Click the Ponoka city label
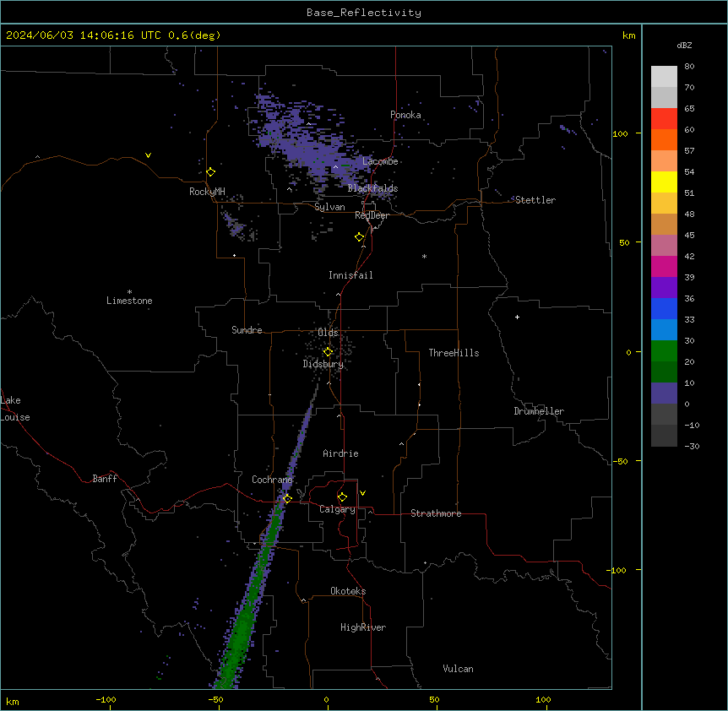 pyautogui.click(x=405, y=115)
